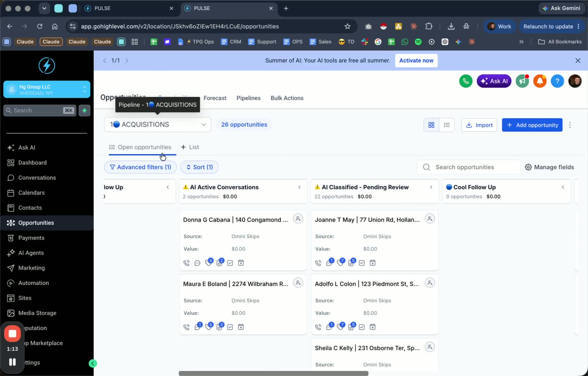Switch to board grid view
Image resolution: width=588 pixels, height=376 pixels.
[431, 125]
